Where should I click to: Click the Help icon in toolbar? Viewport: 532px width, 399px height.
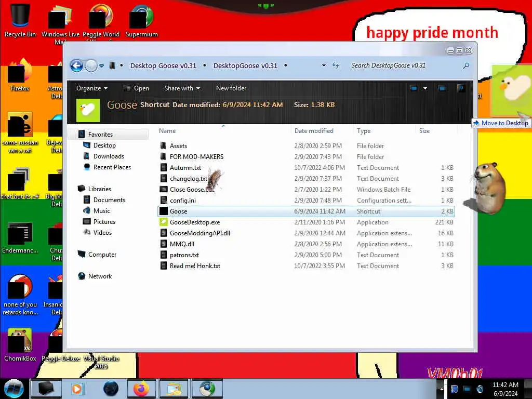[x=461, y=88]
